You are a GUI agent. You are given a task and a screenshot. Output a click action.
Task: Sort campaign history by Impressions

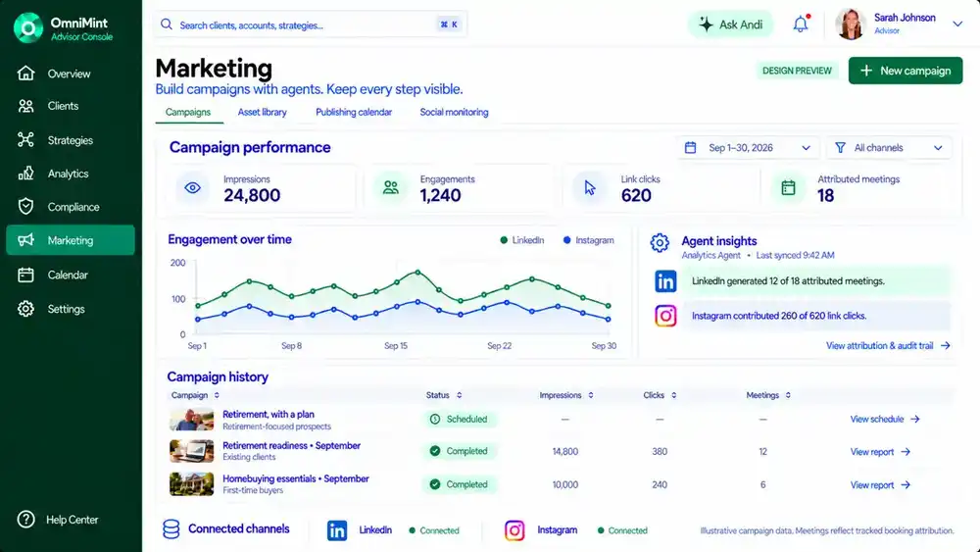coord(566,395)
